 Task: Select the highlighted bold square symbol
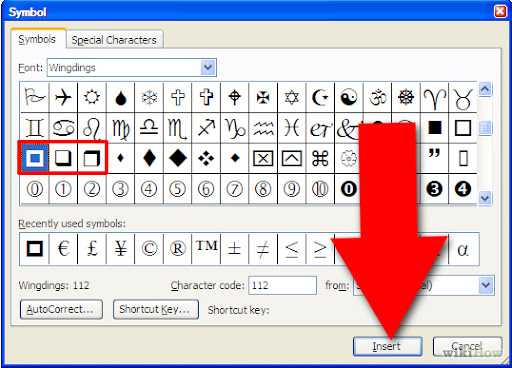[35, 158]
